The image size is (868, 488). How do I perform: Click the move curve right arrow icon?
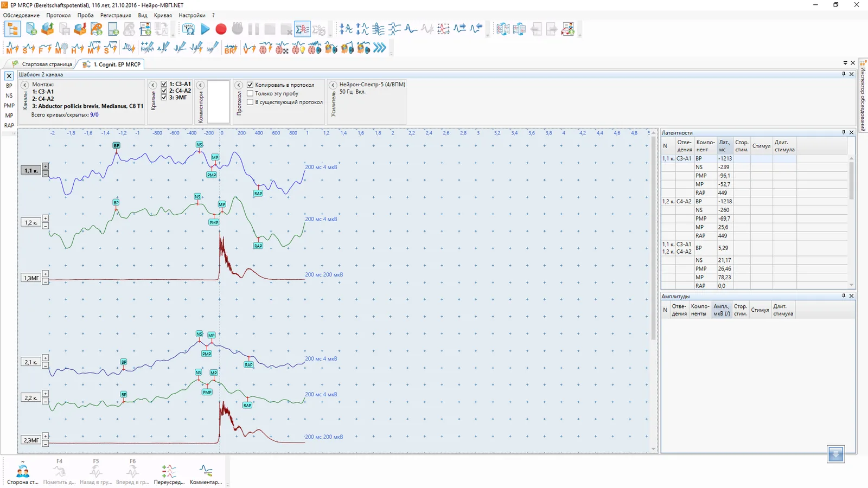(459, 29)
